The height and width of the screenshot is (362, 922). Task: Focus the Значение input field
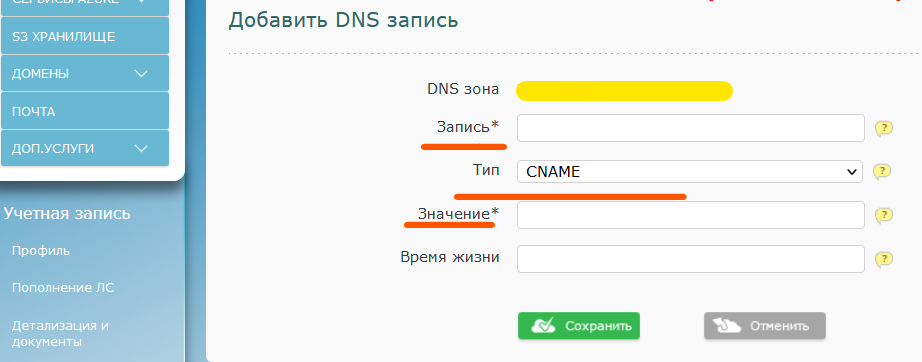tap(691, 215)
